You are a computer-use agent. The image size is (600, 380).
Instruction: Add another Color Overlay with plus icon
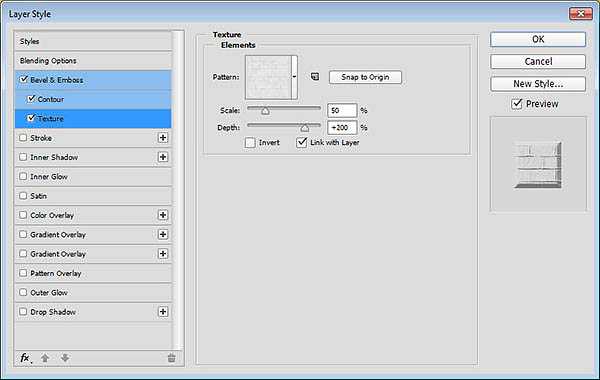pyautogui.click(x=163, y=215)
